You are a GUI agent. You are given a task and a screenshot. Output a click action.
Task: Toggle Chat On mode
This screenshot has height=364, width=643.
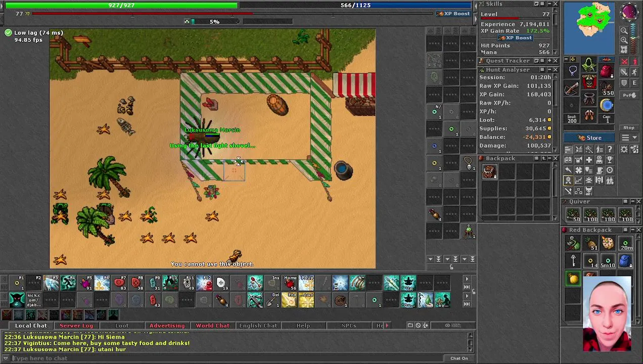point(459,358)
